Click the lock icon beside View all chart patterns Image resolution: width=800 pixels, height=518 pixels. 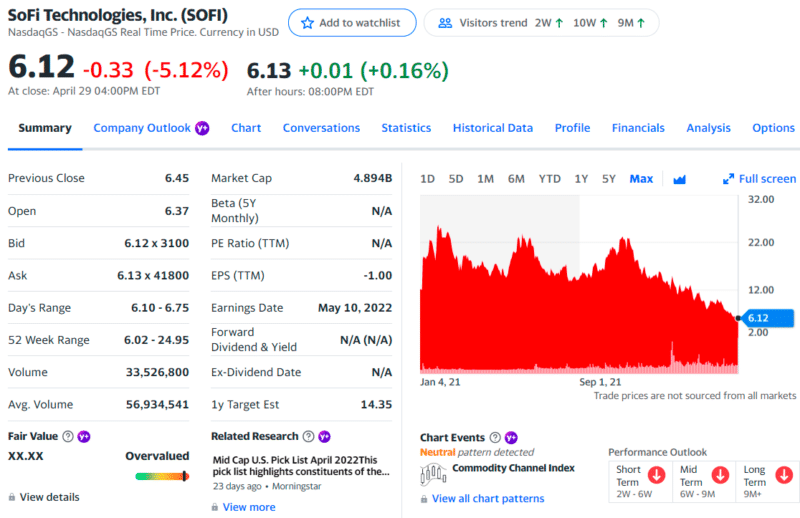coord(424,499)
